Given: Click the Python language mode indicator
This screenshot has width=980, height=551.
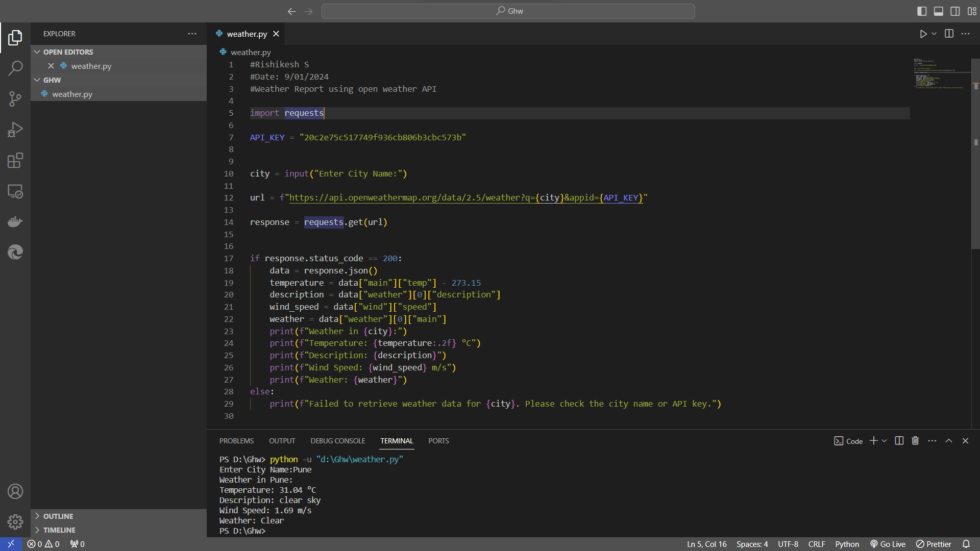Looking at the screenshot, I should [x=847, y=544].
